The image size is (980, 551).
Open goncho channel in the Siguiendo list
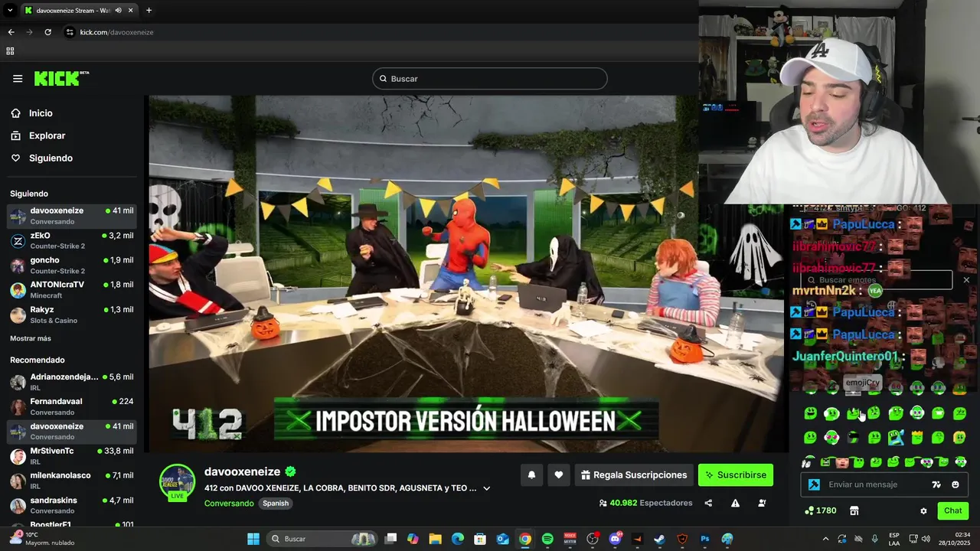tap(72, 265)
